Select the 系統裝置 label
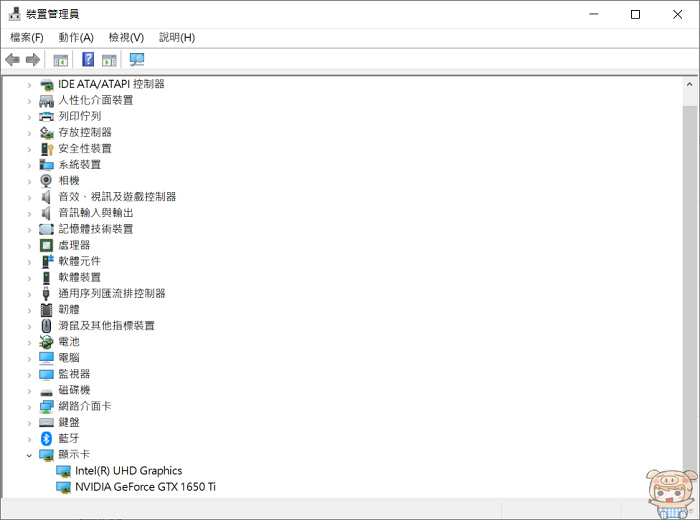The height and width of the screenshot is (520, 700). pos(79,165)
